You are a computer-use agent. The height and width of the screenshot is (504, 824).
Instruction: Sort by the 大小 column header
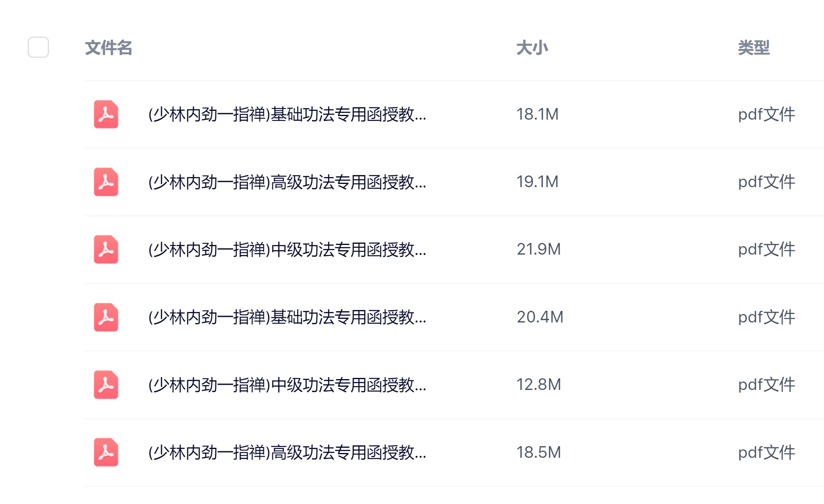coord(532,48)
